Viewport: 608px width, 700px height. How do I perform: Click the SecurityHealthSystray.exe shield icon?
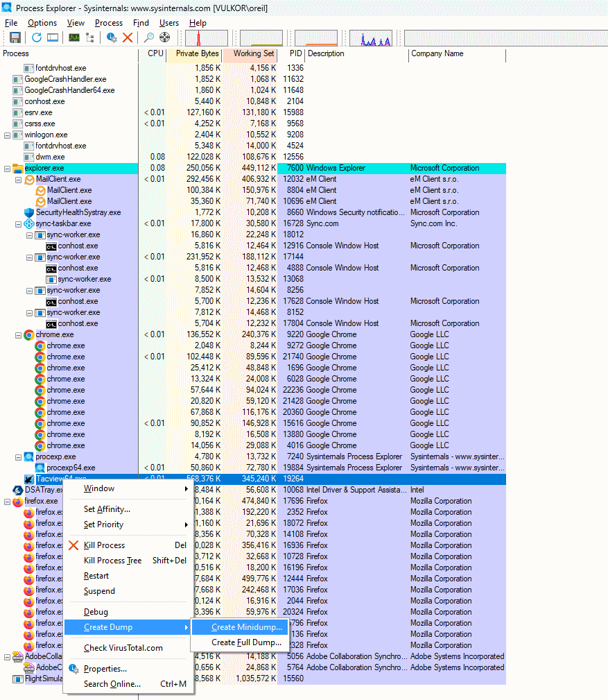29,212
